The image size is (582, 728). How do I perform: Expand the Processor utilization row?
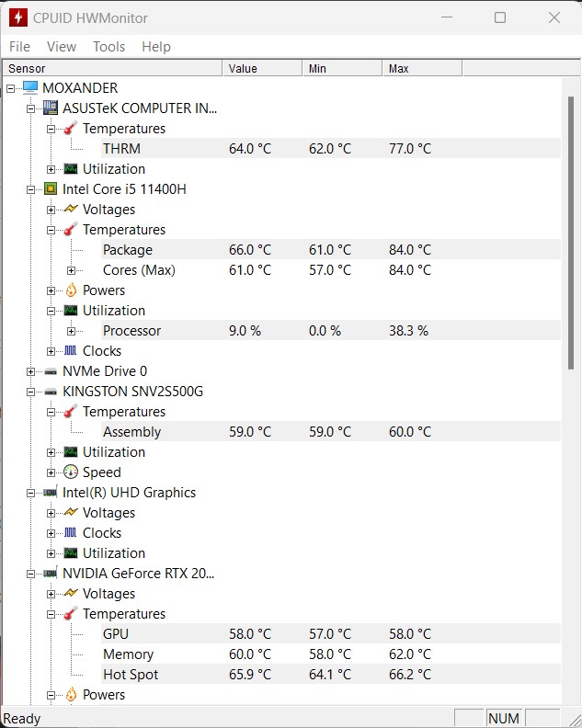tap(71, 331)
